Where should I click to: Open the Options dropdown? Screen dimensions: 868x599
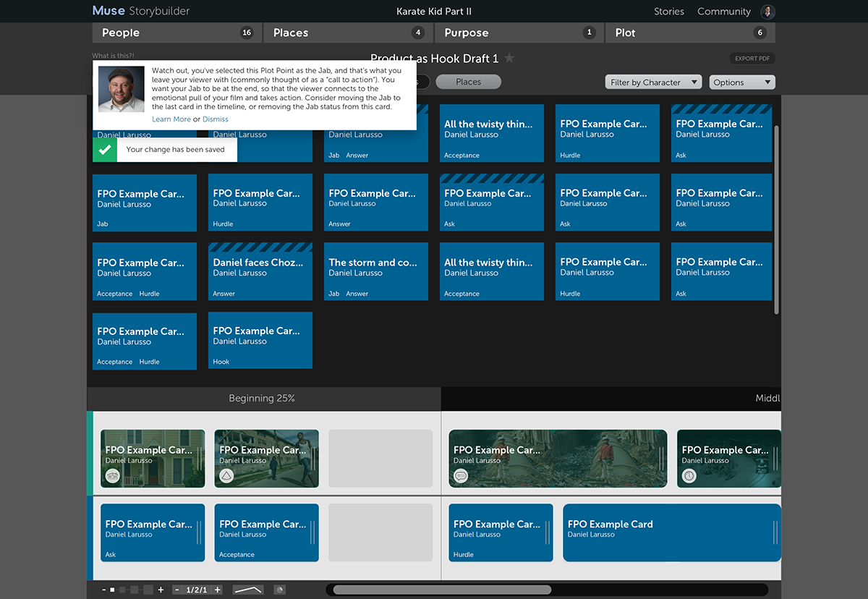point(742,82)
